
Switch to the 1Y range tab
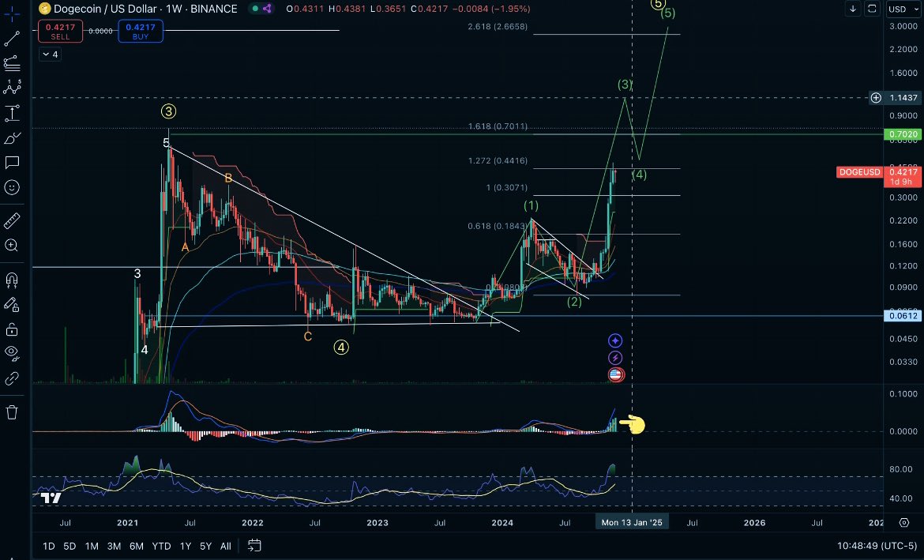point(185,546)
